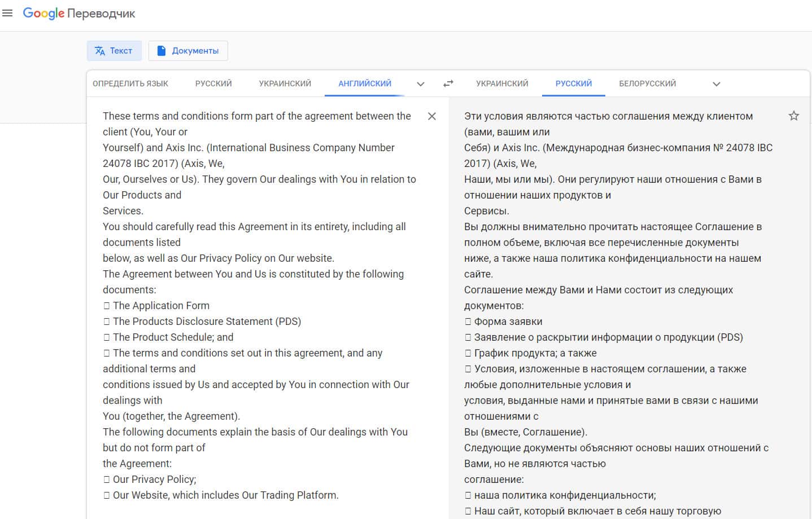
Task: Place cursor on "The Application Form" line
Action: coord(161,306)
